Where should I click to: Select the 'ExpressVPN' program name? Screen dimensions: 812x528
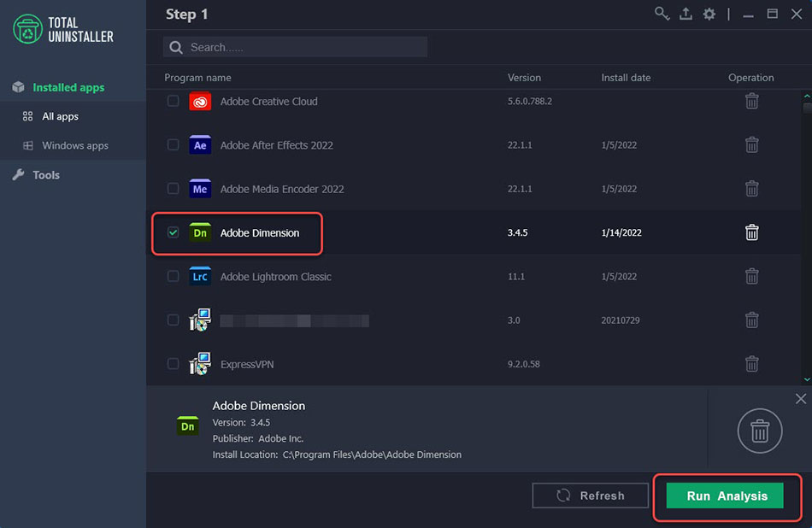point(247,365)
